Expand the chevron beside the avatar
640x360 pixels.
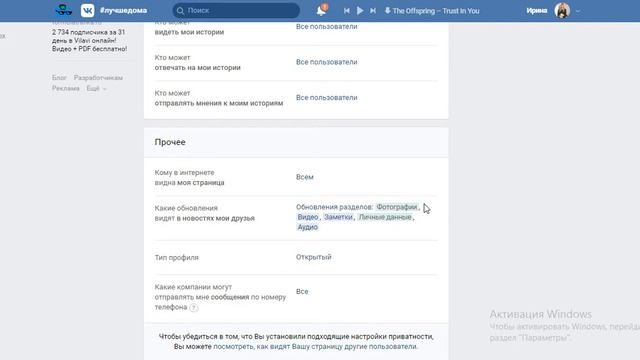point(578,11)
